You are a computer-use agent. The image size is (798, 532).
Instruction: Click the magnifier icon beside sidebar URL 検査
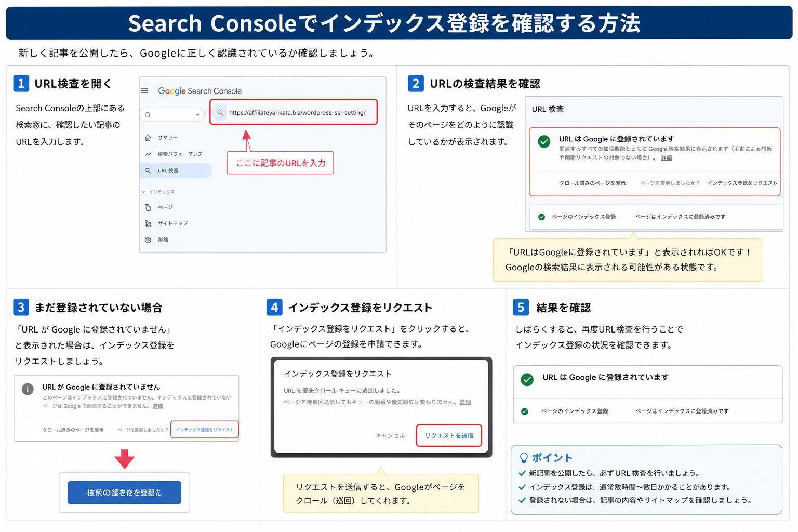pos(148,171)
